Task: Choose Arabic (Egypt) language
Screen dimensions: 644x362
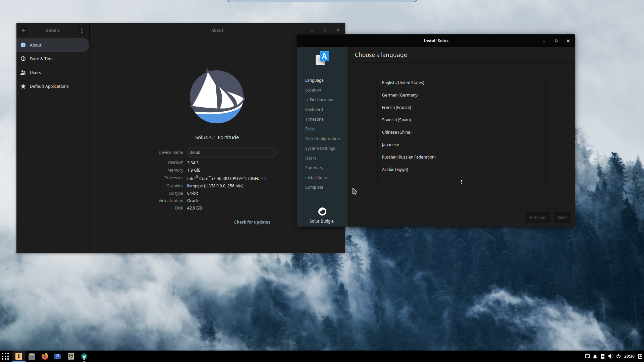Action: click(x=461, y=170)
